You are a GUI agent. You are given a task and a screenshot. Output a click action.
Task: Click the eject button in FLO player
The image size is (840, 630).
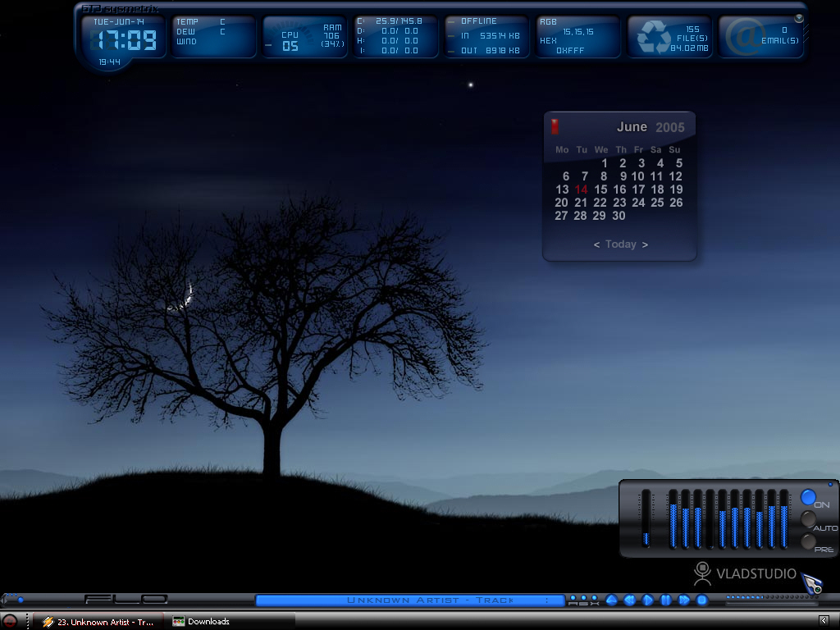(x=611, y=600)
